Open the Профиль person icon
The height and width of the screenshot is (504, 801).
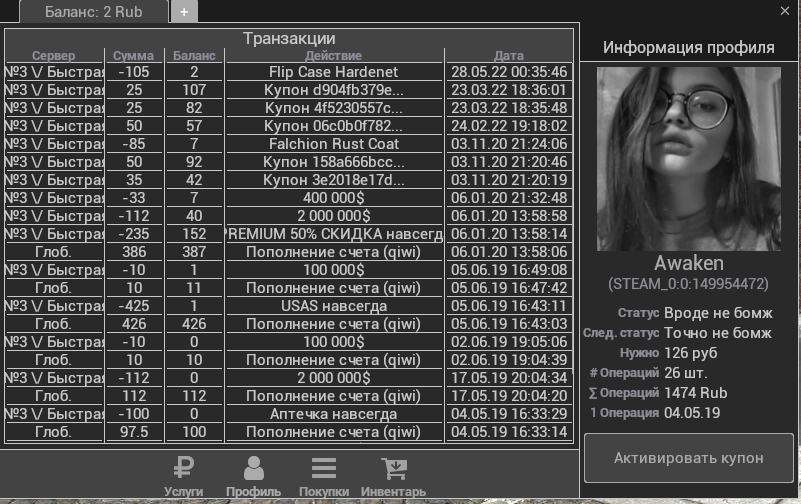tap(254, 468)
